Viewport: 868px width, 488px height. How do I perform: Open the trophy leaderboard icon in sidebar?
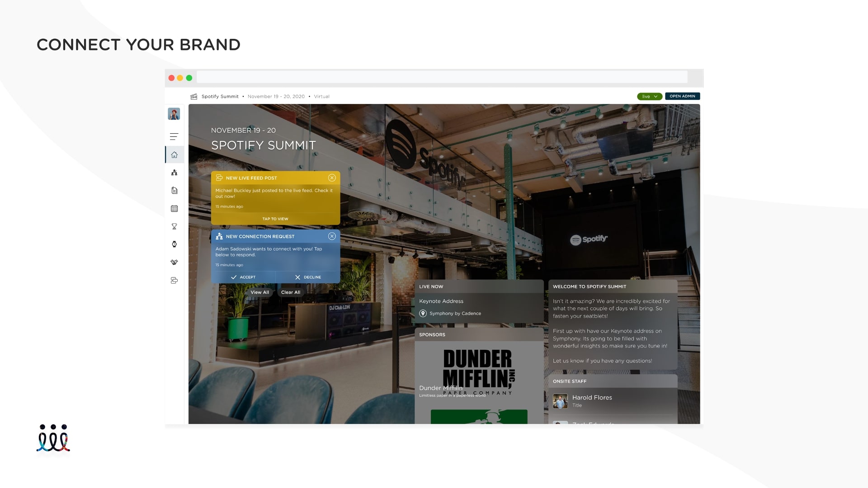175,226
